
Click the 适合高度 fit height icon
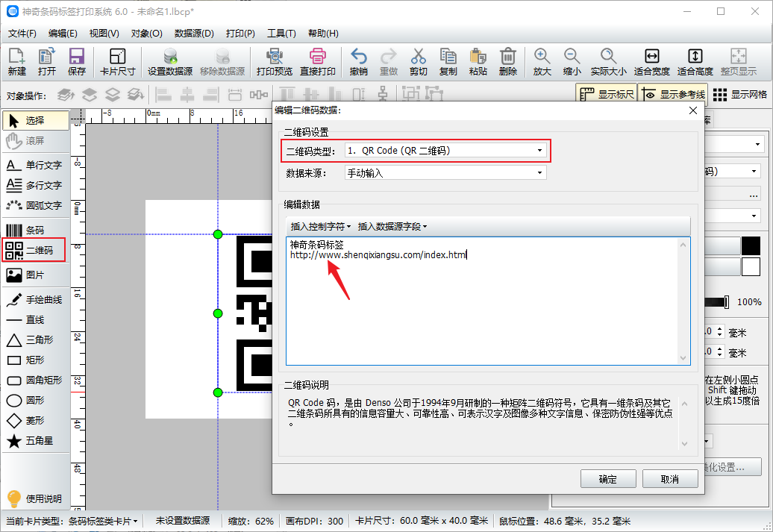[695, 62]
